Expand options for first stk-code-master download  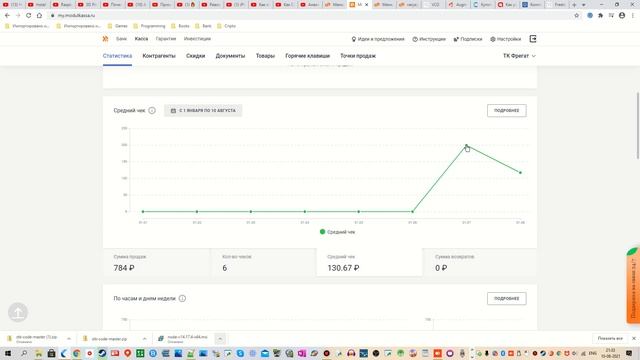pos(69,339)
